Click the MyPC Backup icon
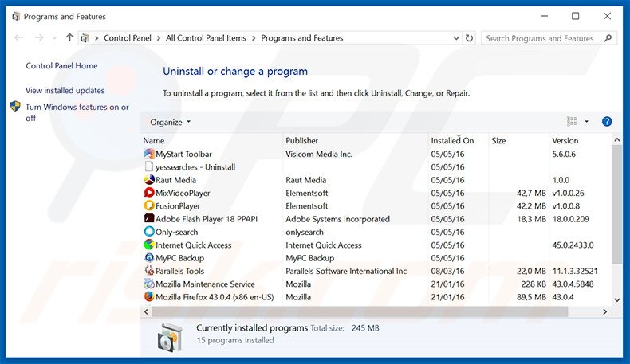This screenshot has width=630, height=364. 149,257
